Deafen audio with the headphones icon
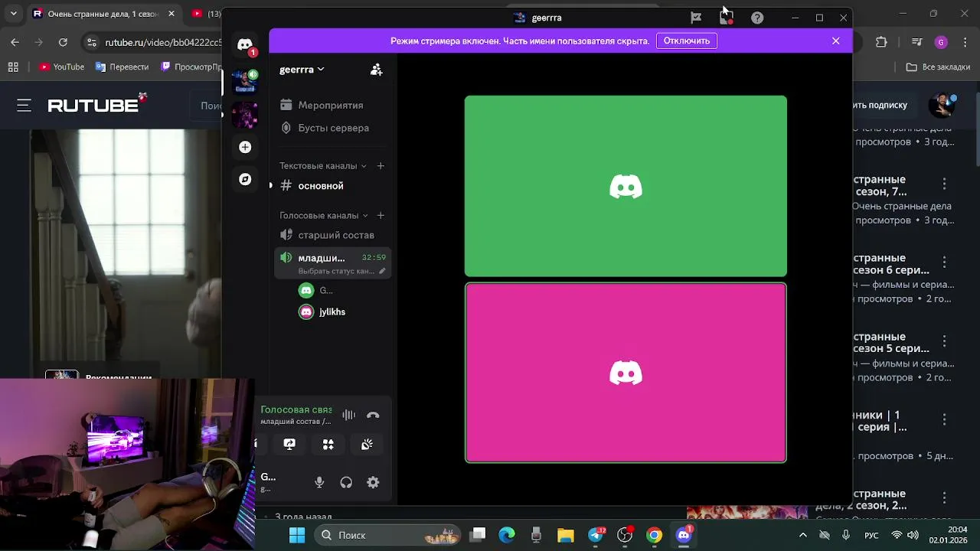The height and width of the screenshot is (551, 980). click(346, 482)
